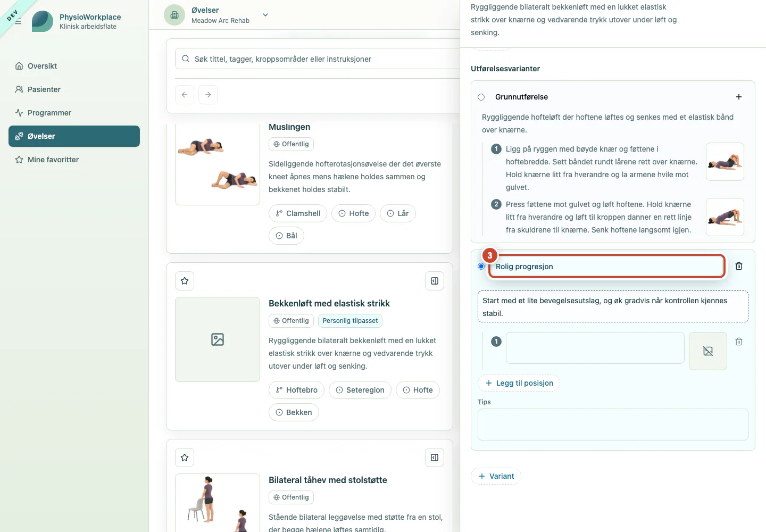Toggle the sidebar hamburger menu
The image size is (766, 532).
pyautogui.click(x=18, y=21)
